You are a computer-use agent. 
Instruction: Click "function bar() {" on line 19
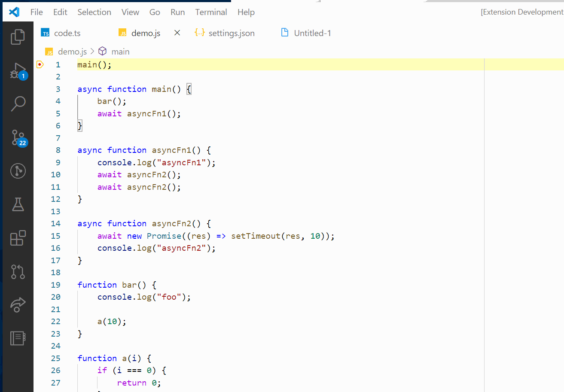tap(117, 285)
